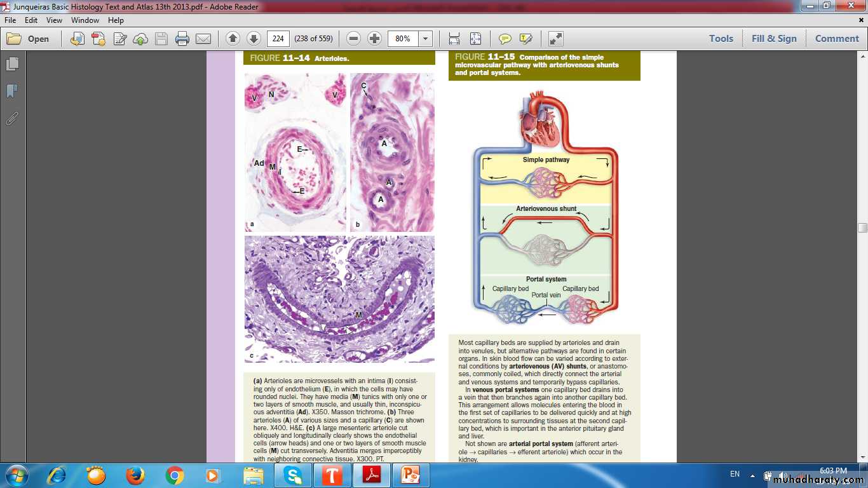This screenshot has height=488, width=868.
Task: Open the Fill & Sign pane
Action: coord(774,39)
